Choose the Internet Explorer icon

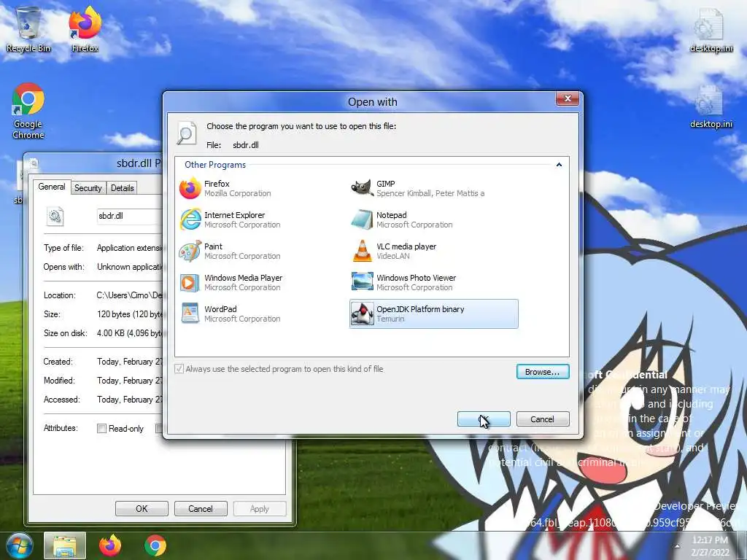click(x=190, y=219)
